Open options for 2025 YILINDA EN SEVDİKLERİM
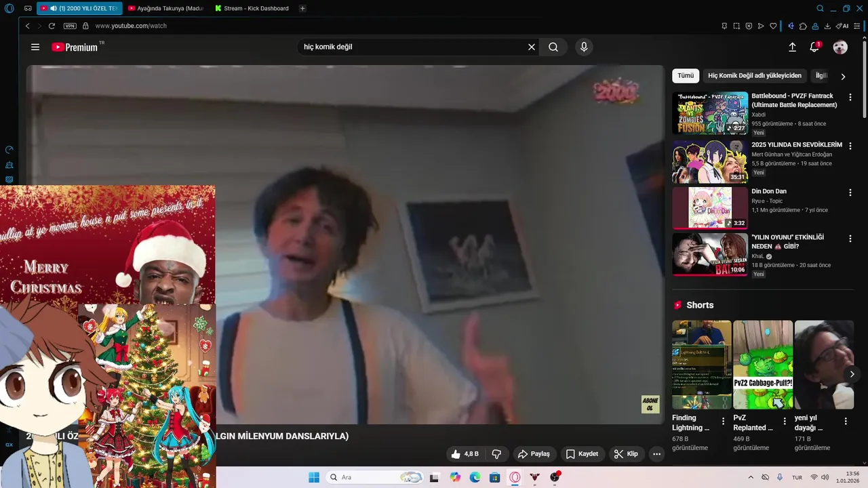The height and width of the screenshot is (488, 868). click(850, 146)
